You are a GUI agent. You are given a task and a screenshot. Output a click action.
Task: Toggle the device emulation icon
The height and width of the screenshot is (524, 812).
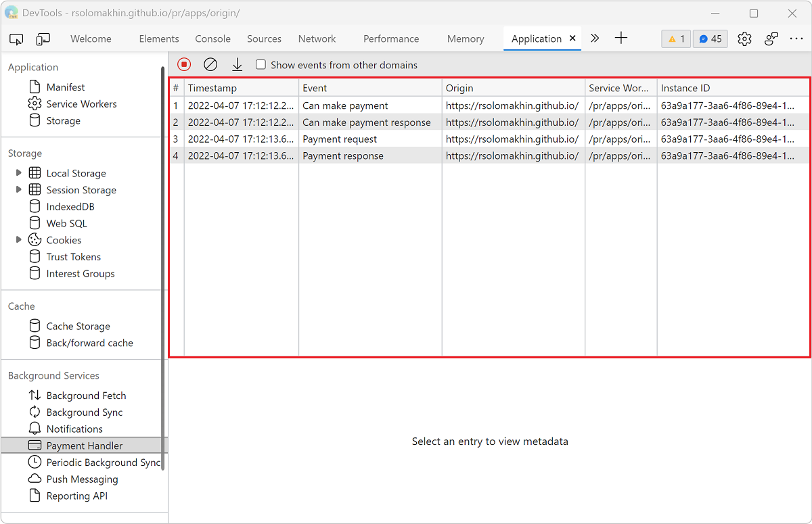tap(43, 39)
